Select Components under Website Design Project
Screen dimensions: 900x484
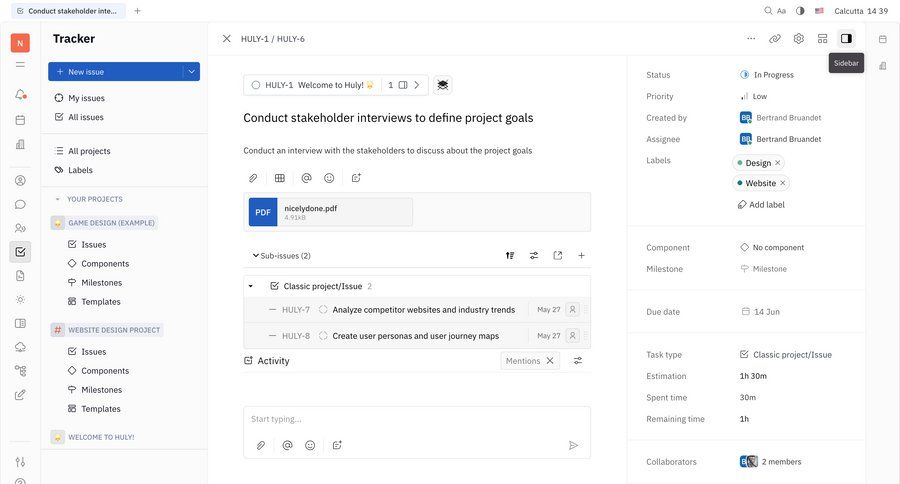pos(104,371)
